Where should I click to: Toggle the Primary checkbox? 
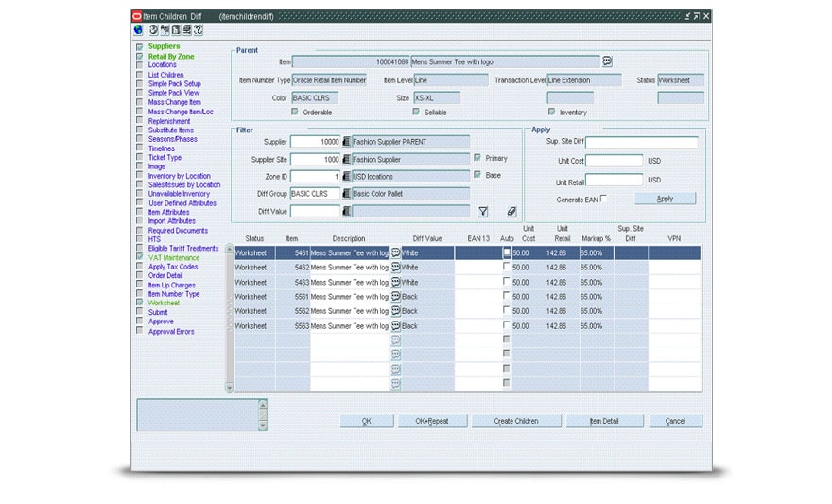[477, 158]
